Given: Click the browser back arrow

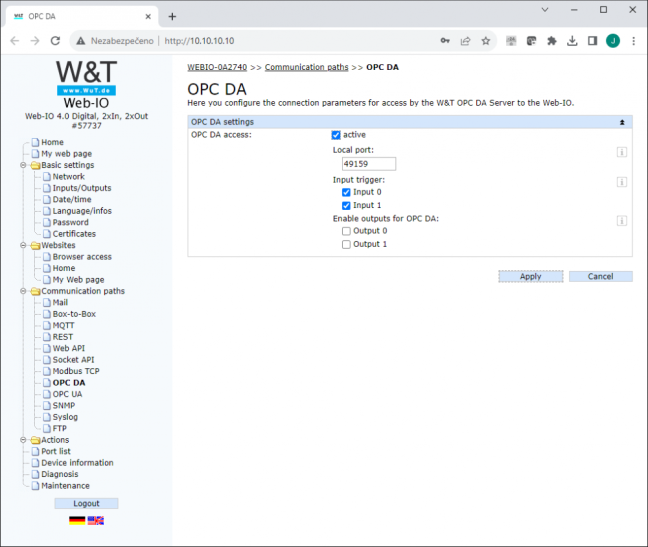Looking at the screenshot, I should click(x=15, y=41).
